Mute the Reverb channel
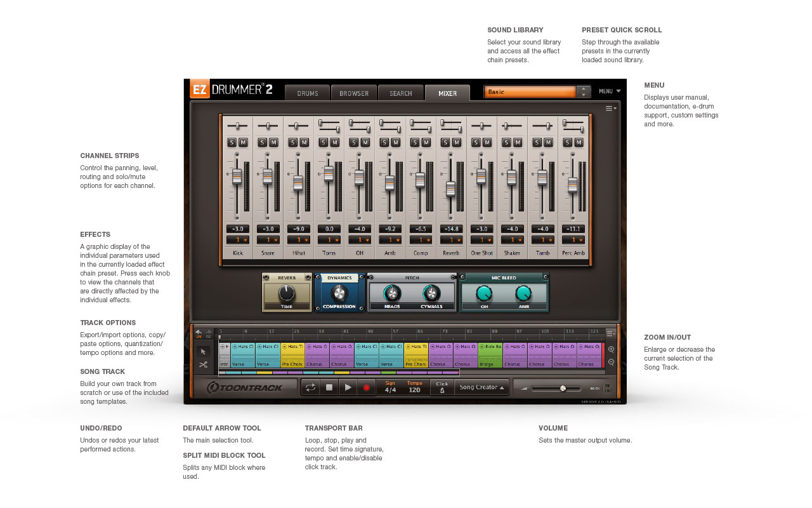This screenshot has height=508, width=812. pos(456,142)
